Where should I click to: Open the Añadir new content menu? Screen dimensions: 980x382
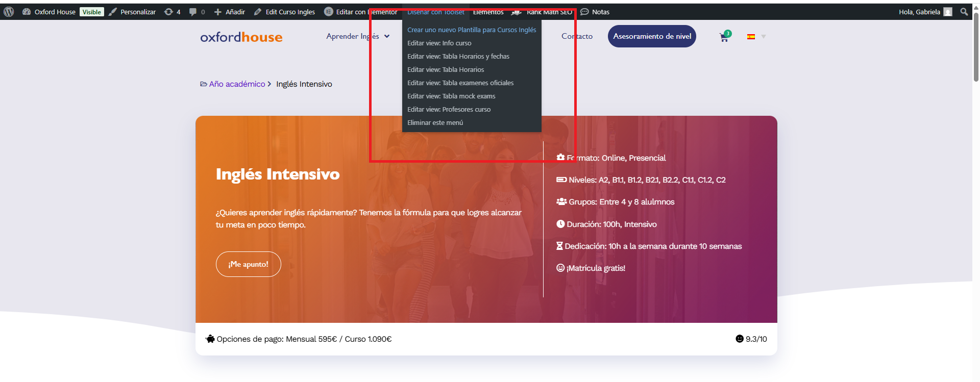click(229, 12)
